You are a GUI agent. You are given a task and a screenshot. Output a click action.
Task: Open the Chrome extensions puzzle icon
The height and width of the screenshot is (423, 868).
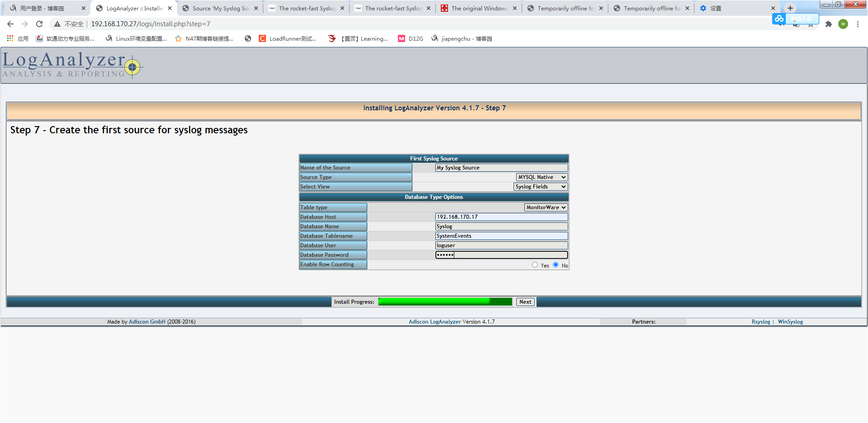point(828,24)
